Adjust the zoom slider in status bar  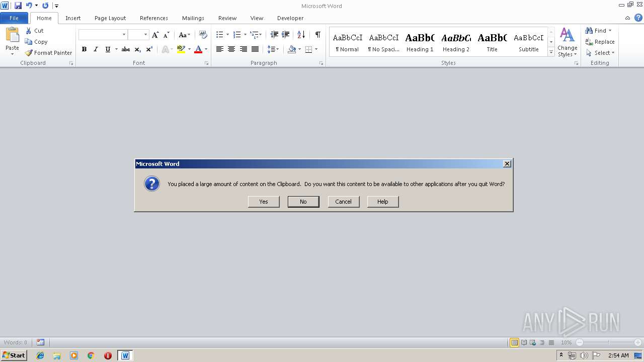(x=608, y=342)
